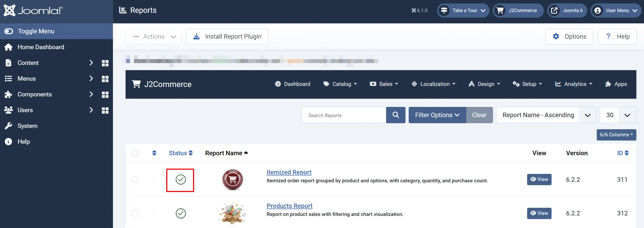The image size is (644, 228).
Task: Focus the Search Reports field
Action: [x=344, y=115]
